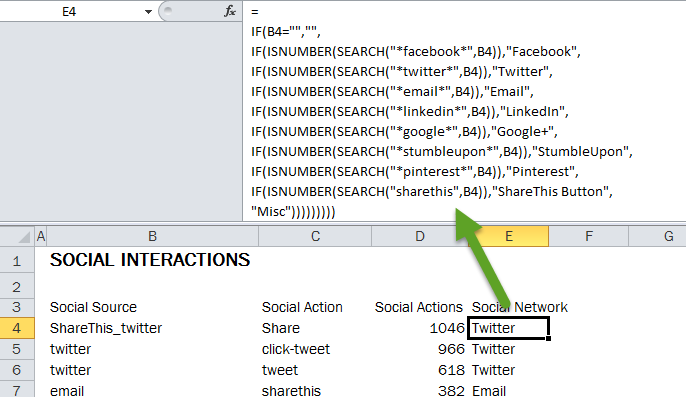Click the pinterest SEARCH line in formula
686x397 pixels.
pos(415,172)
